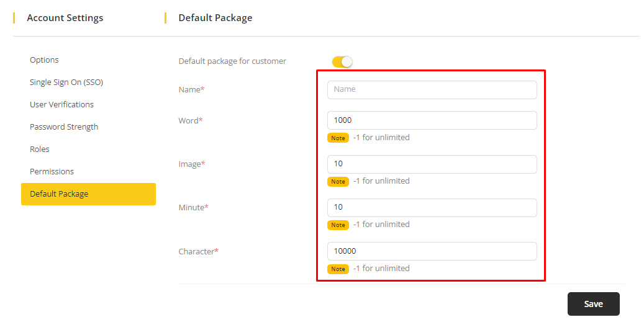The height and width of the screenshot is (330, 644).
Task: Select the highlighted Default Package sidebar item
Action: [x=88, y=194]
